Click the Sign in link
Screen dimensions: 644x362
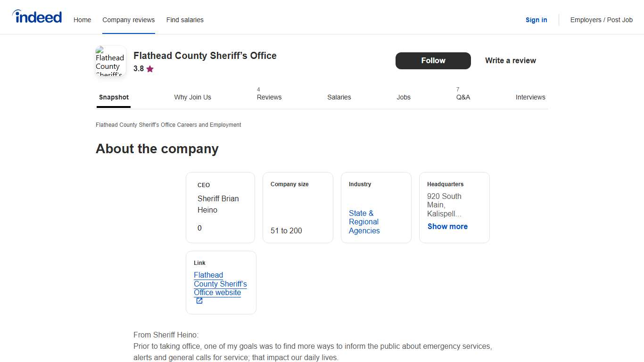pos(536,20)
